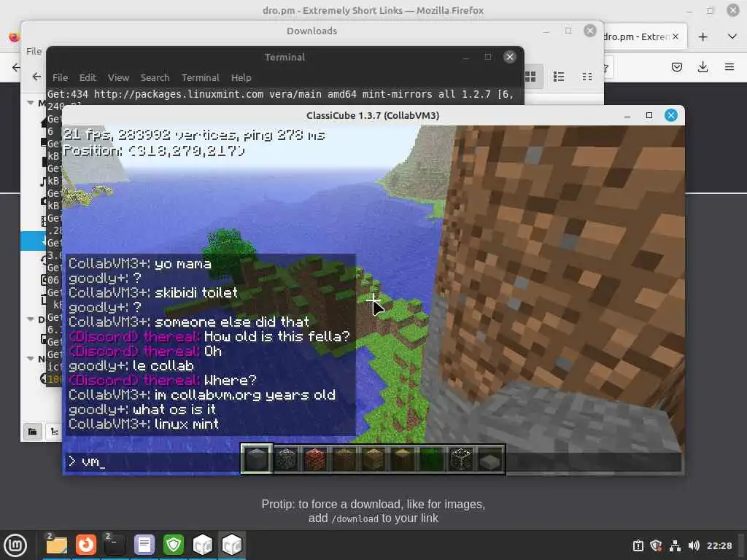
Task: Click the notification bell tray icon
Action: [x=638, y=545]
